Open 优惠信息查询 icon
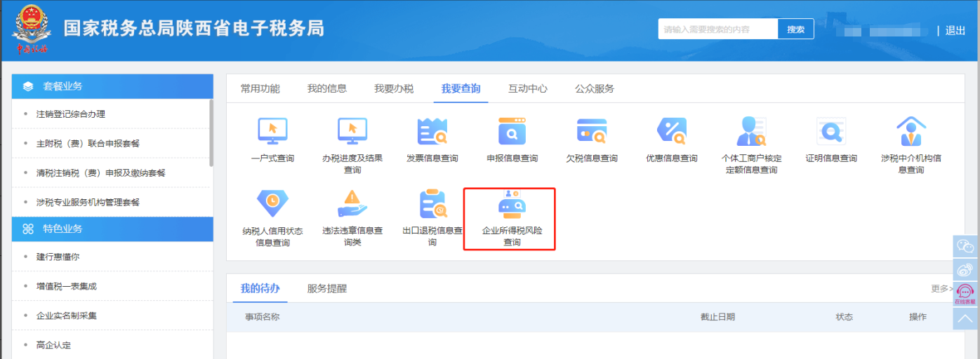Screen dimensions: 980x359 tap(672, 131)
